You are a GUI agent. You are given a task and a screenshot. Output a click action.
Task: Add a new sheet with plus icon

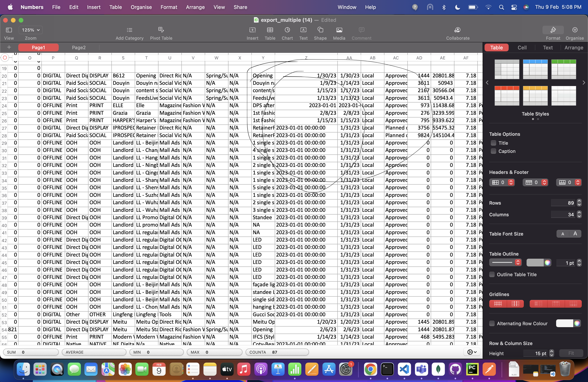[x=9, y=47]
